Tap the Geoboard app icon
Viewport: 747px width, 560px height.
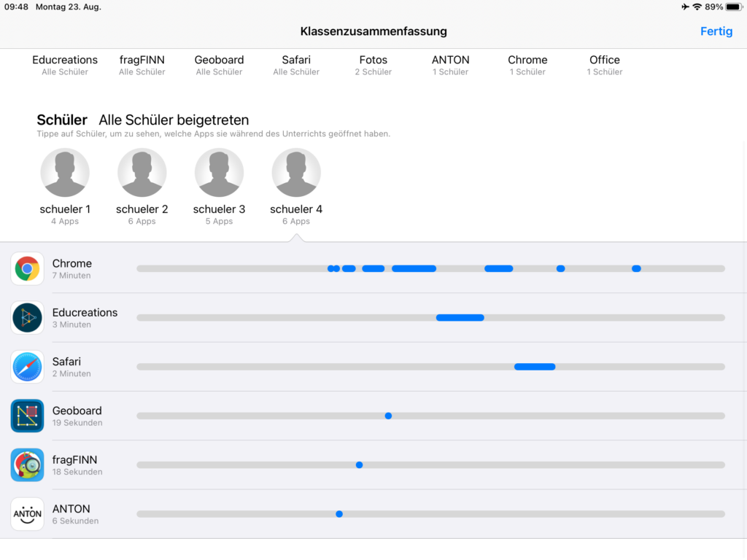click(x=28, y=416)
